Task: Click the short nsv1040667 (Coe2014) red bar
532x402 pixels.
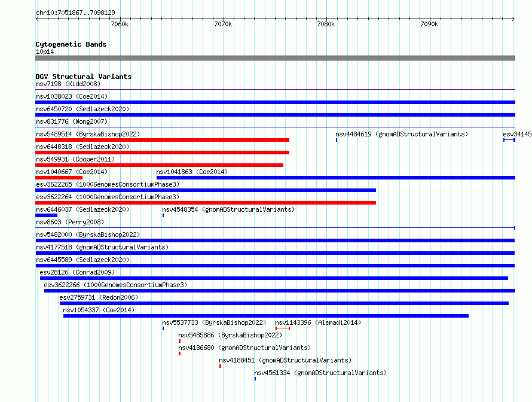Action: click(x=59, y=178)
